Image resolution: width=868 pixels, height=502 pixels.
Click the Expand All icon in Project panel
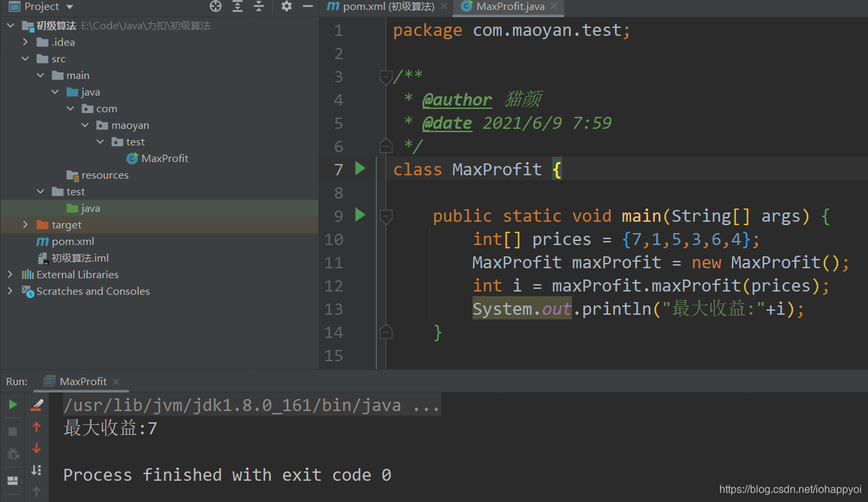pos(238,7)
